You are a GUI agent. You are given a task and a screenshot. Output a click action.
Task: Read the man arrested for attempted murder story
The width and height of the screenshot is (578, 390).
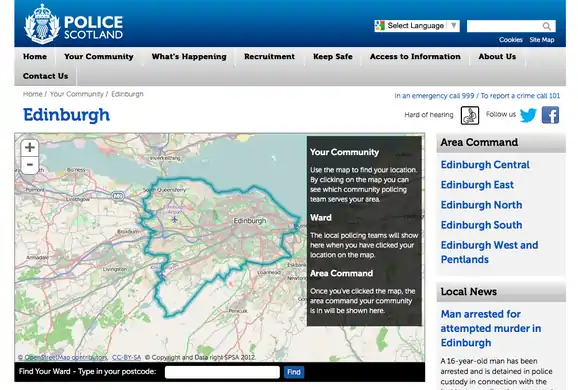pos(491,328)
